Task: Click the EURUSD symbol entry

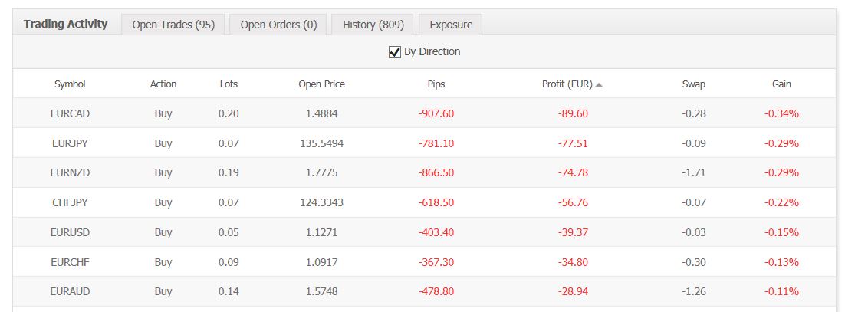Action: pos(70,232)
